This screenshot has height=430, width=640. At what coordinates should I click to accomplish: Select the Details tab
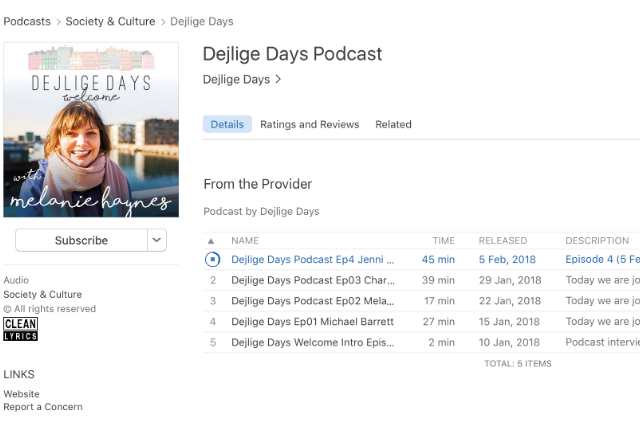tap(227, 125)
